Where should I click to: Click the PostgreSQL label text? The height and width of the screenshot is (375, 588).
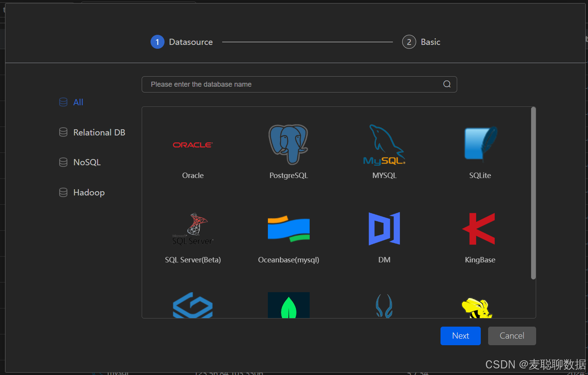point(289,175)
